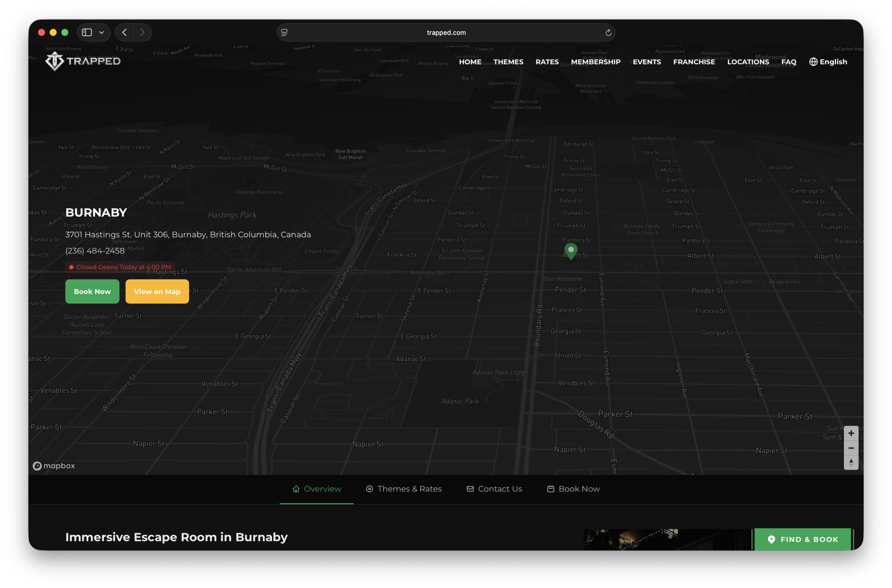This screenshot has height=588, width=892.
Task: Click the Peaked Pies map label
Action: 784,281
